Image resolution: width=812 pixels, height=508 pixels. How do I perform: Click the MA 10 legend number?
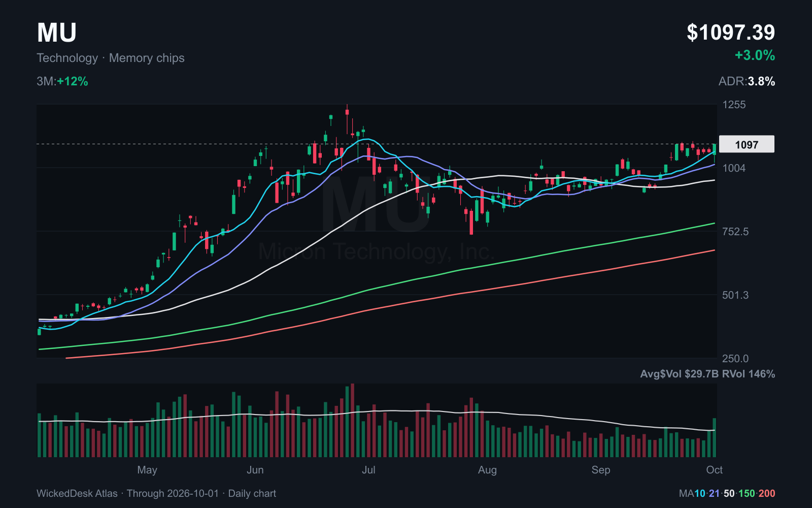pos(700,493)
